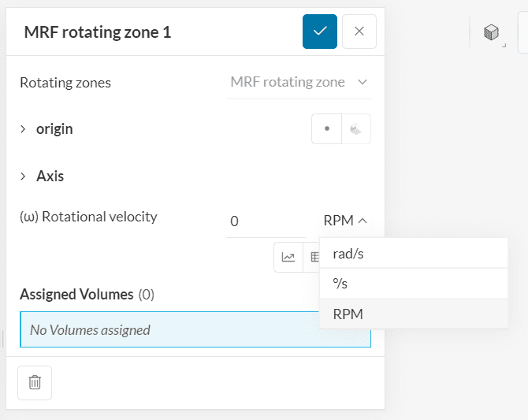
Task: Click the Axis label text
Action: [50, 177]
